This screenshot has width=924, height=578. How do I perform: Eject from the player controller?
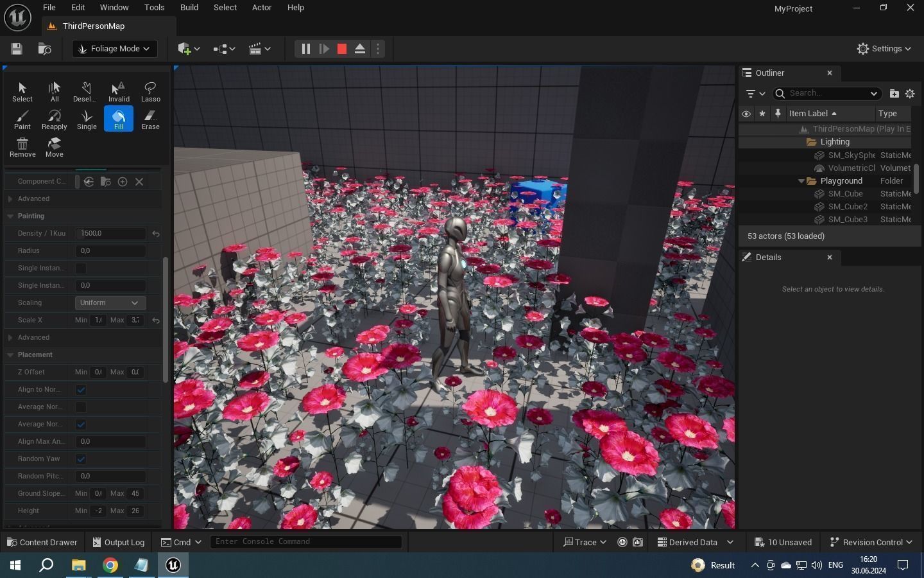tap(360, 49)
